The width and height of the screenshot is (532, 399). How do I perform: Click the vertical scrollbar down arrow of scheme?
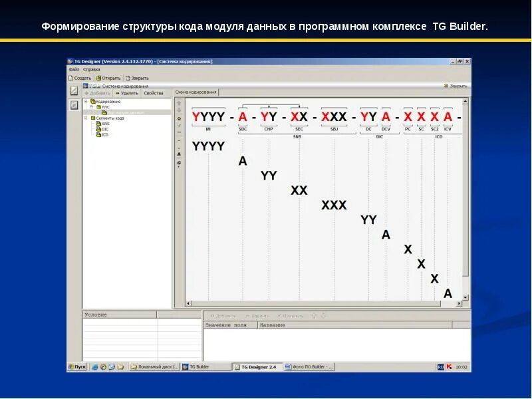tap(465, 297)
